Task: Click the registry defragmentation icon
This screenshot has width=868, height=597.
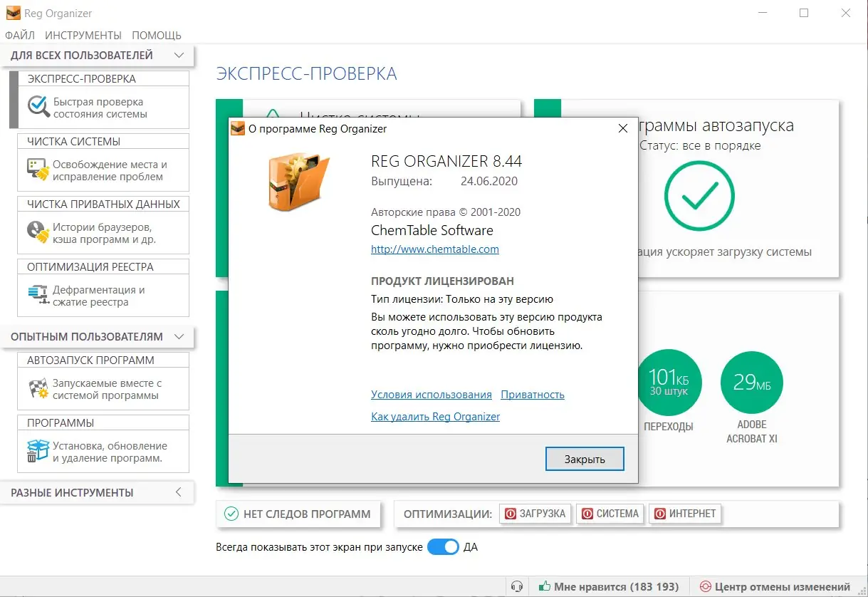Action: (x=37, y=295)
